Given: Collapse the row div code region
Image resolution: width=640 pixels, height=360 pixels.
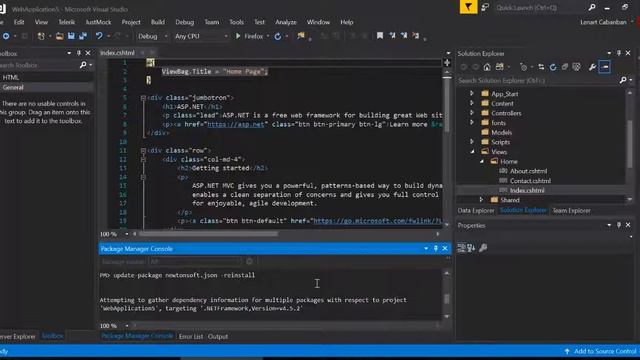Looking at the screenshot, I should click(143, 151).
